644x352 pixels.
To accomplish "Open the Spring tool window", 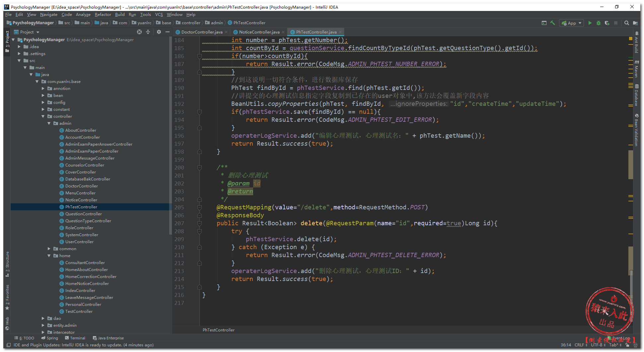I will tap(50, 338).
